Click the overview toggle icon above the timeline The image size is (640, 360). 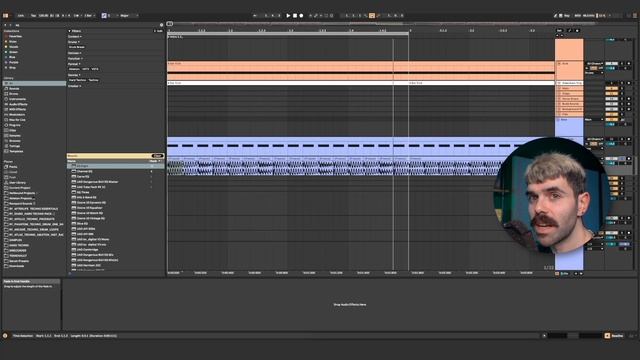[x=169, y=24]
